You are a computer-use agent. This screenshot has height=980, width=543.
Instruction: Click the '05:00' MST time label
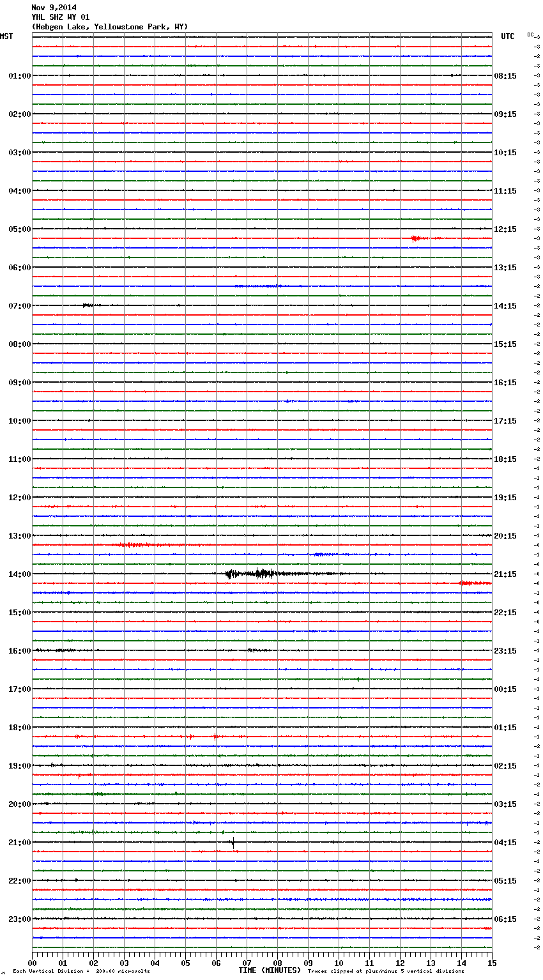[x=20, y=229]
